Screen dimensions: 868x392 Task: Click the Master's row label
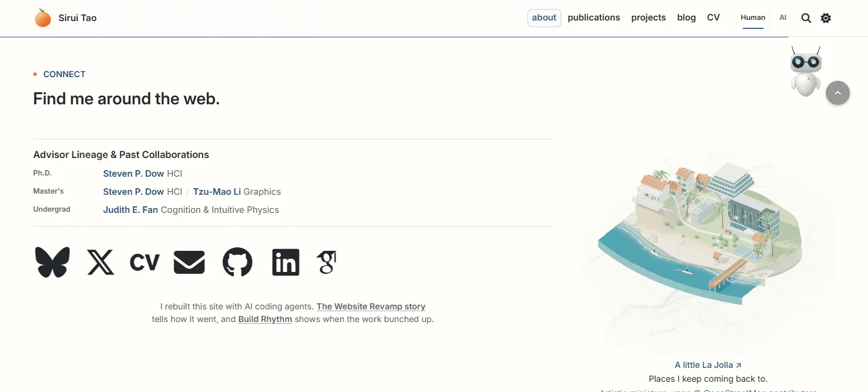click(48, 191)
